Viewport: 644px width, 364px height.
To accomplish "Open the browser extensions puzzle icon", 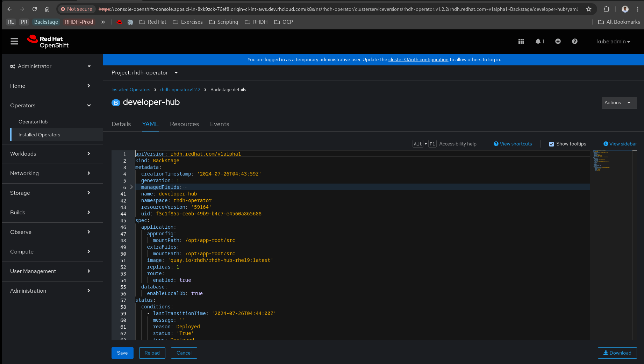I will [x=607, y=9].
